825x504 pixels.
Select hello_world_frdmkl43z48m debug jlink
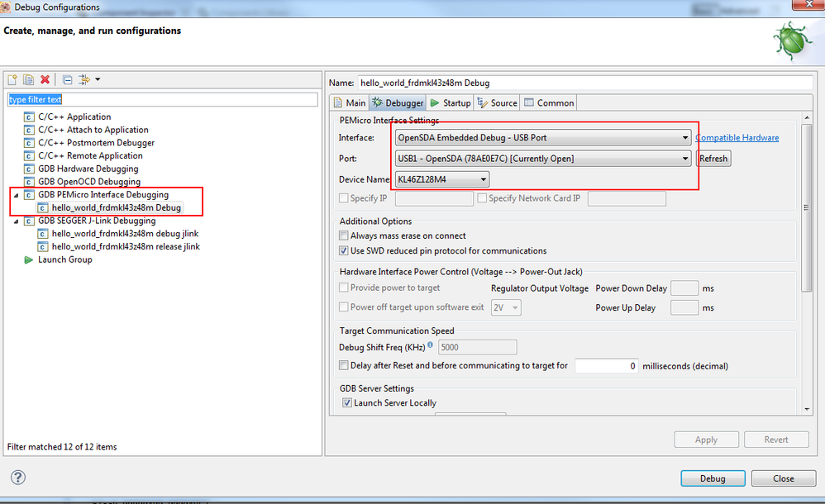pos(125,234)
